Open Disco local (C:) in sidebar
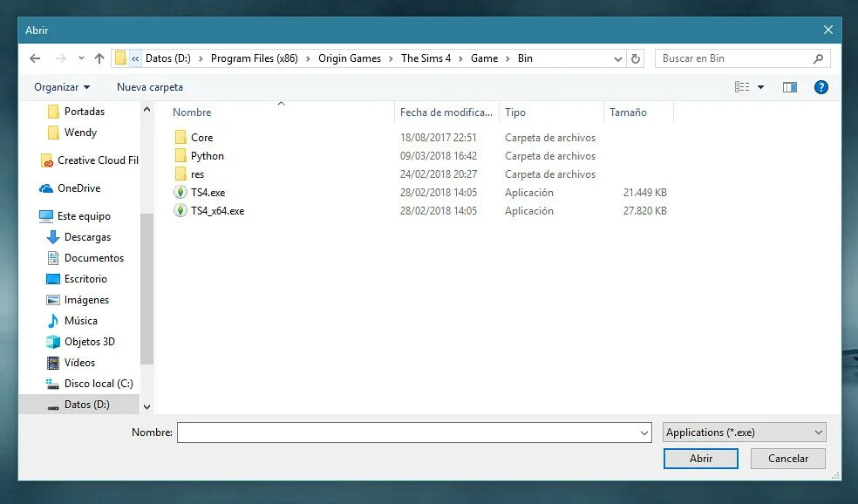 coord(99,383)
